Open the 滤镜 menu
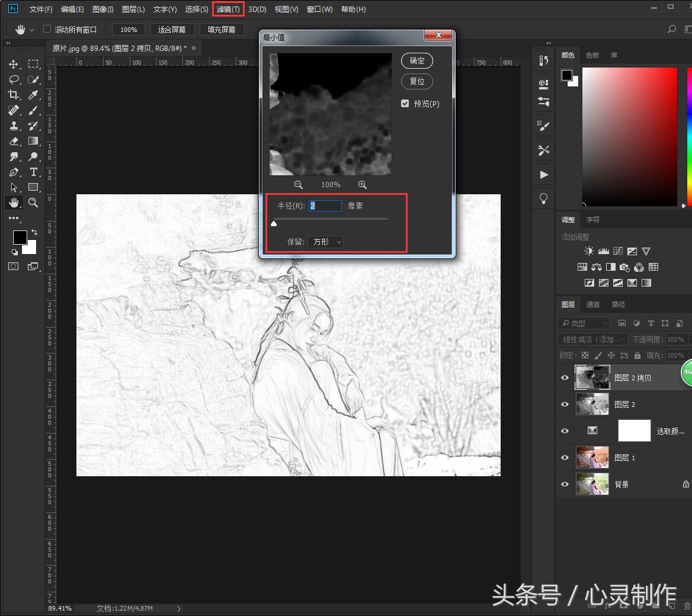692x616 pixels. (228, 9)
